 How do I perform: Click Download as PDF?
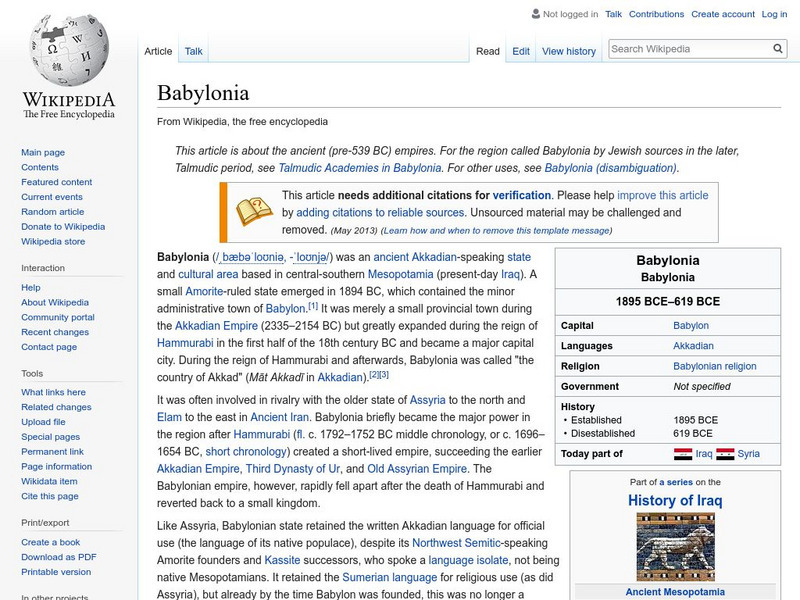pyautogui.click(x=59, y=557)
